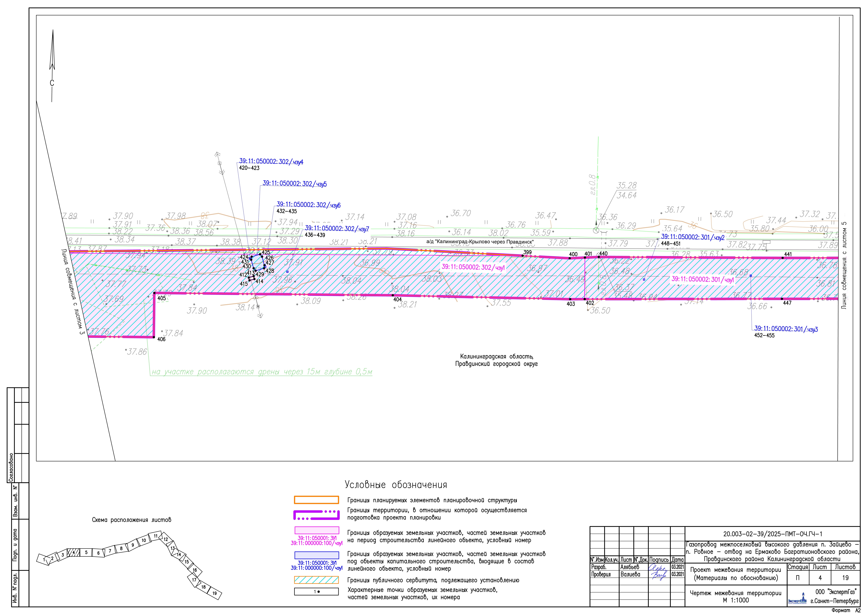Screen dimensions: 868x614
Task: Click characteristic point 405 on map
Action: click(x=154, y=293)
